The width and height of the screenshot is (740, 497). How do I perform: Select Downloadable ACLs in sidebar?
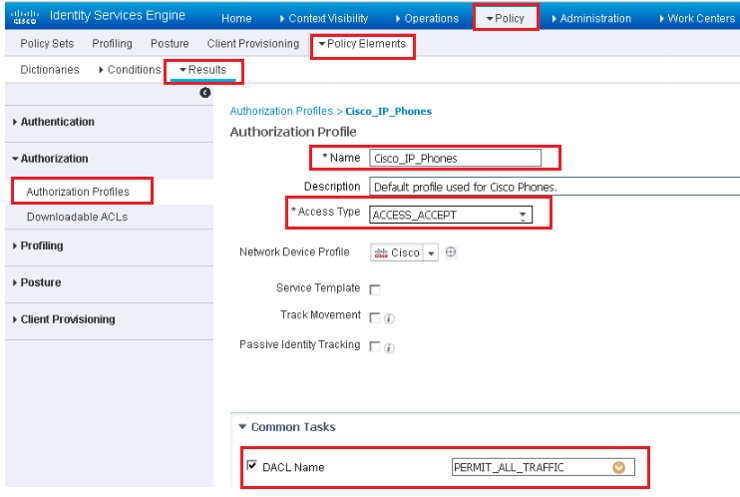(x=77, y=217)
